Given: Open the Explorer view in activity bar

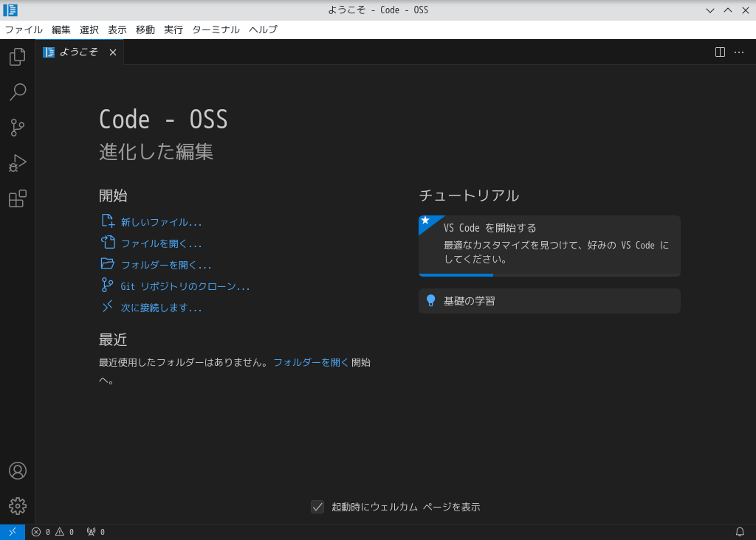Looking at the screenshot, I should [18, 57].
